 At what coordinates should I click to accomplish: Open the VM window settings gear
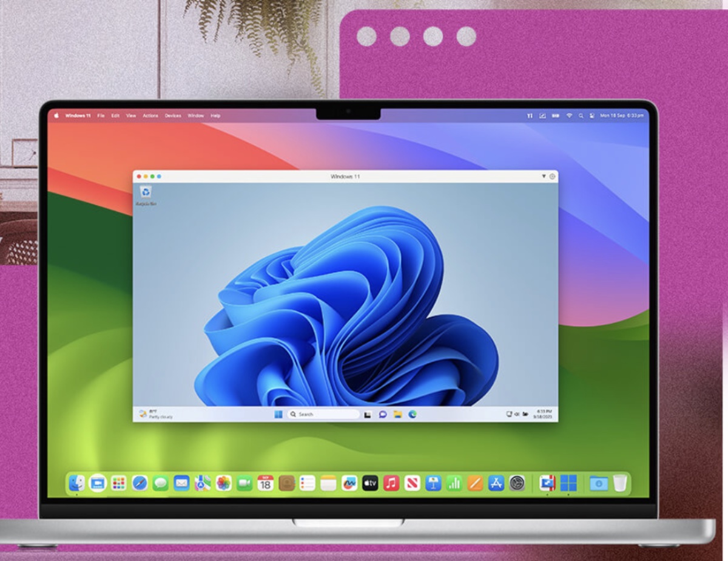[x=552, y=176]
